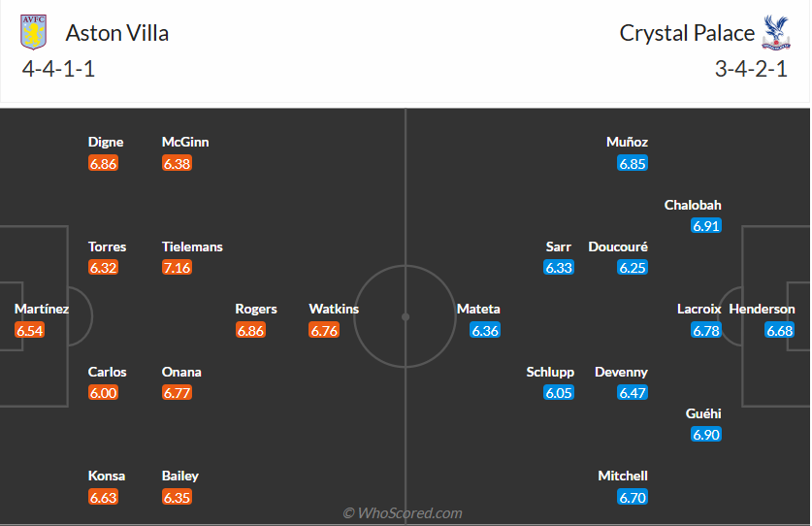Click Tielemans' 7.16 rating badge

pos(177,268)
